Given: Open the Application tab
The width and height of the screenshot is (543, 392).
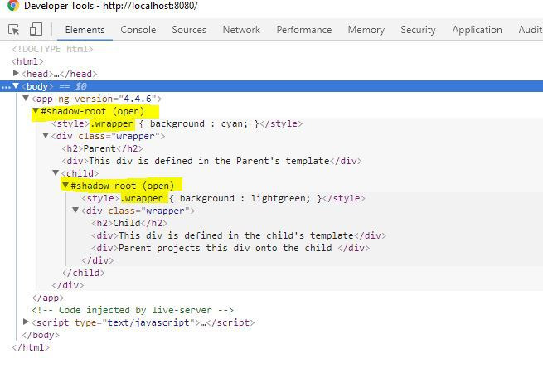Looking at the screenshot, I should click(477, 30).
